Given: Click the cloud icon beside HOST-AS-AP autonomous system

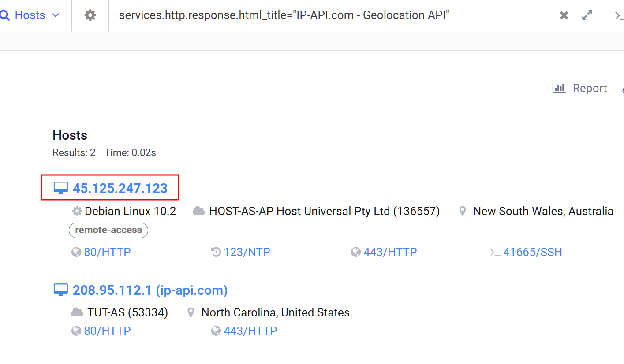Looking at the screenshot, I should click(x=199, y=211).
